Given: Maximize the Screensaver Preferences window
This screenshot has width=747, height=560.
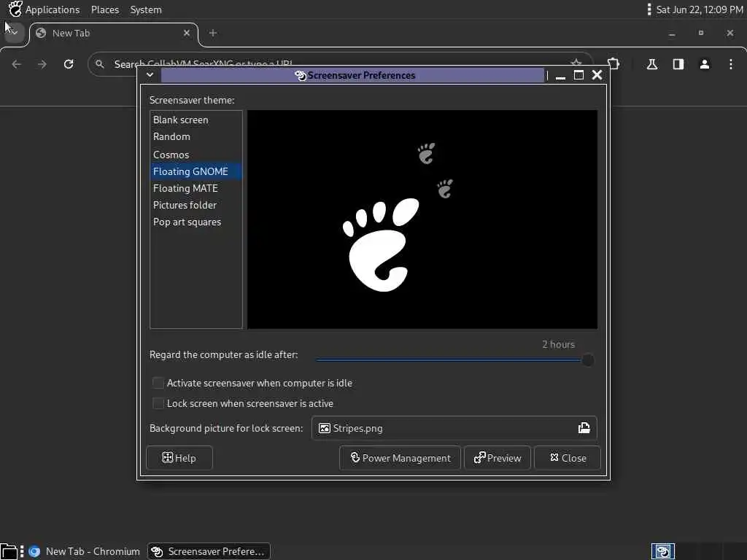Looking at the screenshot, I should [578, 75].
